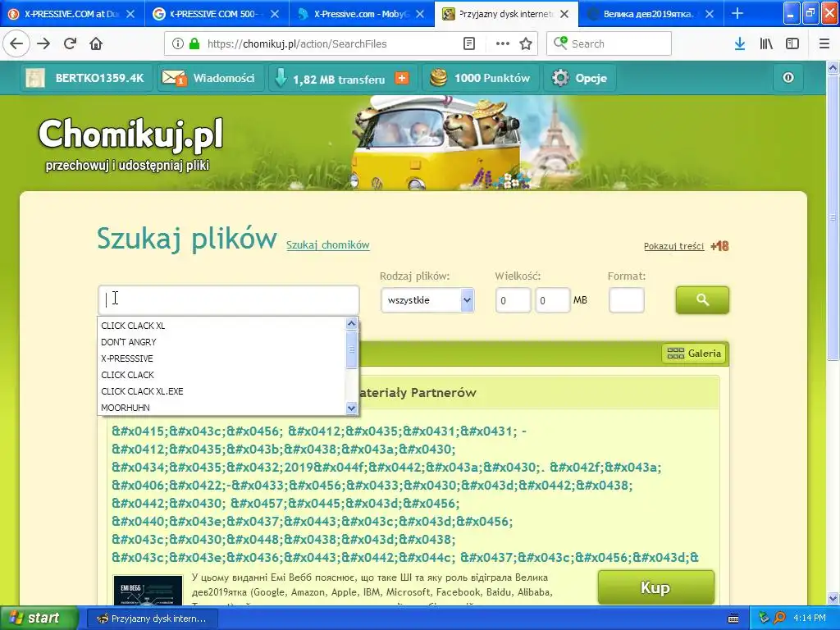Click the Szukaj chomików link

tap(328, 244)
